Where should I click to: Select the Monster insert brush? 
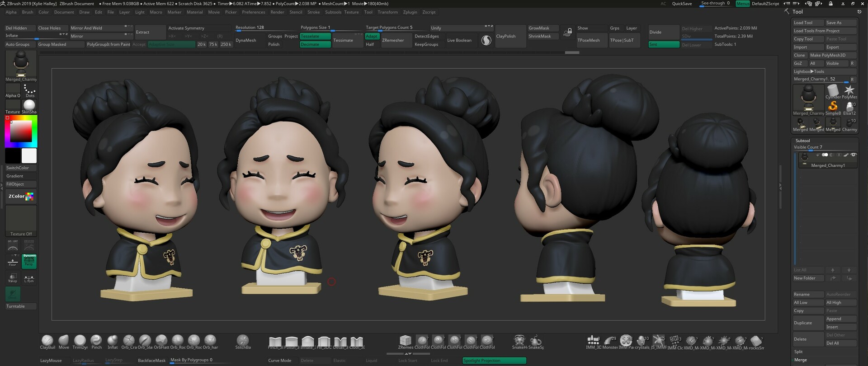coord(610,342)
